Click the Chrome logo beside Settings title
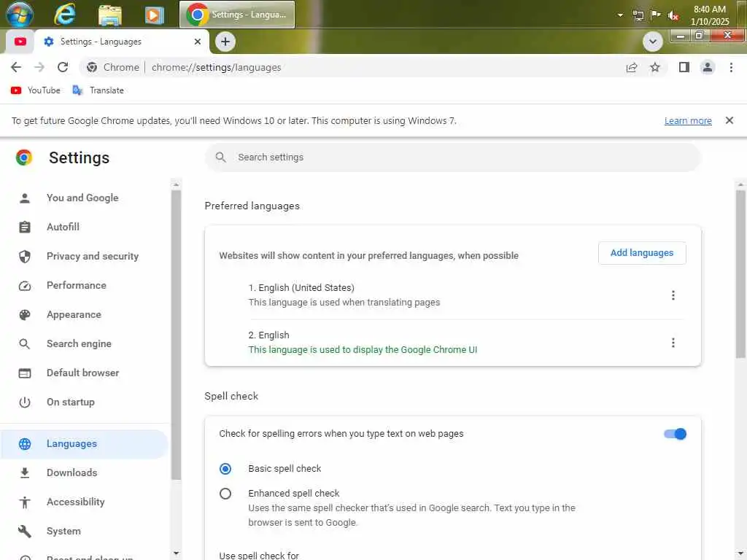This screenshot has height=560, width=747. click(24, 157)
